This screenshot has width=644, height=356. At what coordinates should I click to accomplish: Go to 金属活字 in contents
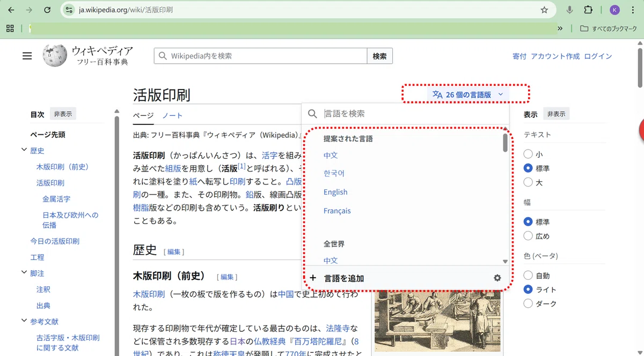(x=56, y=199)
